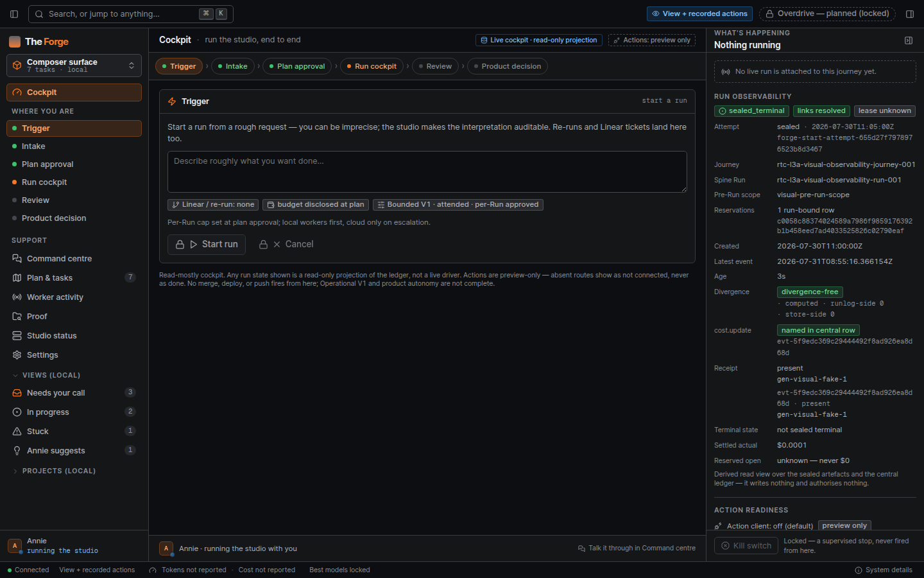Go to Intake in Where You Are
Screen dimensions: 924x578
pos(74,146)
